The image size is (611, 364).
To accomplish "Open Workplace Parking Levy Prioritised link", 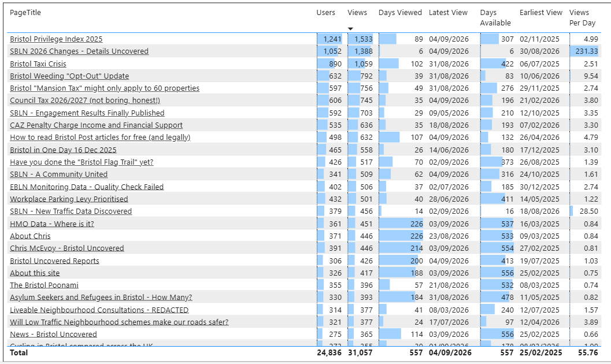I will [x=69, y=199].
